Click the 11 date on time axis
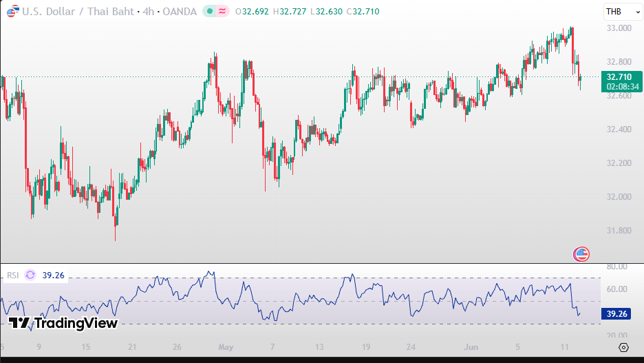Image resolution: width=644 pixels, height=363 pixels. [564, 347]
